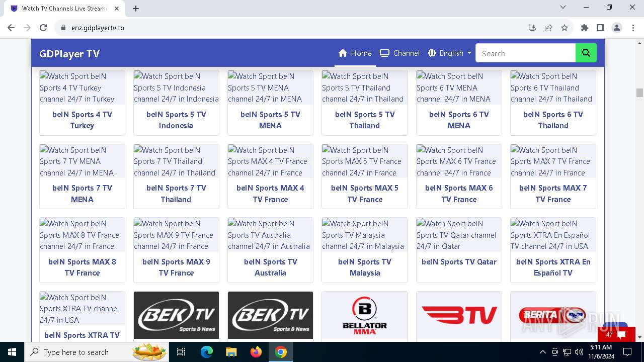
Task: Show hidden tray icons chevron
Action: [542, 352]
